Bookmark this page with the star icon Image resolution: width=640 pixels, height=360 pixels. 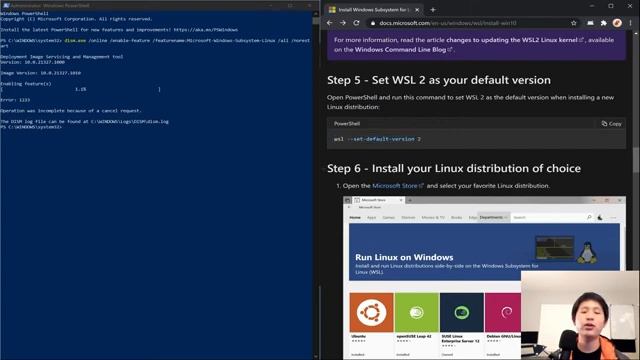tap(573, 23)
